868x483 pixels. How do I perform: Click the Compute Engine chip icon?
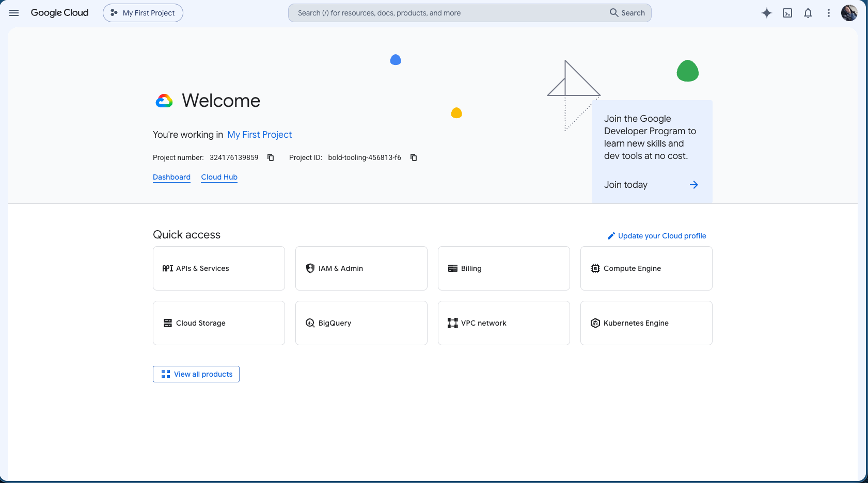[595, 268]
